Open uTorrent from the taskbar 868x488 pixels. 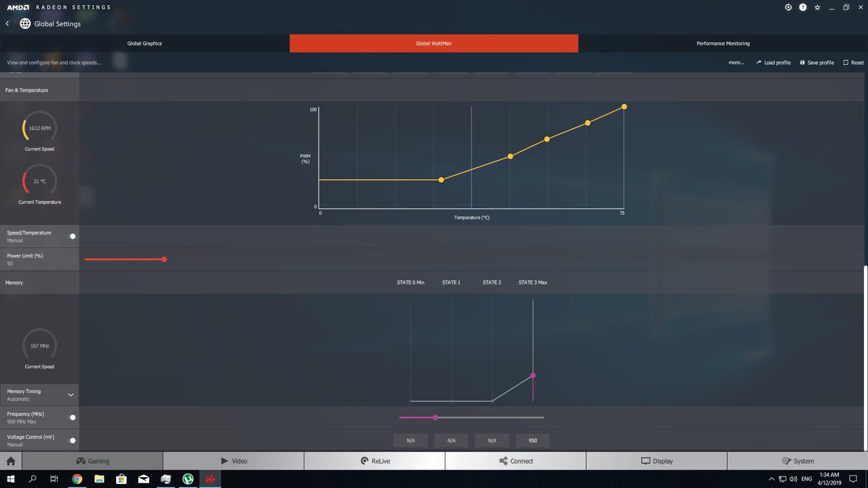click(188, 479)
